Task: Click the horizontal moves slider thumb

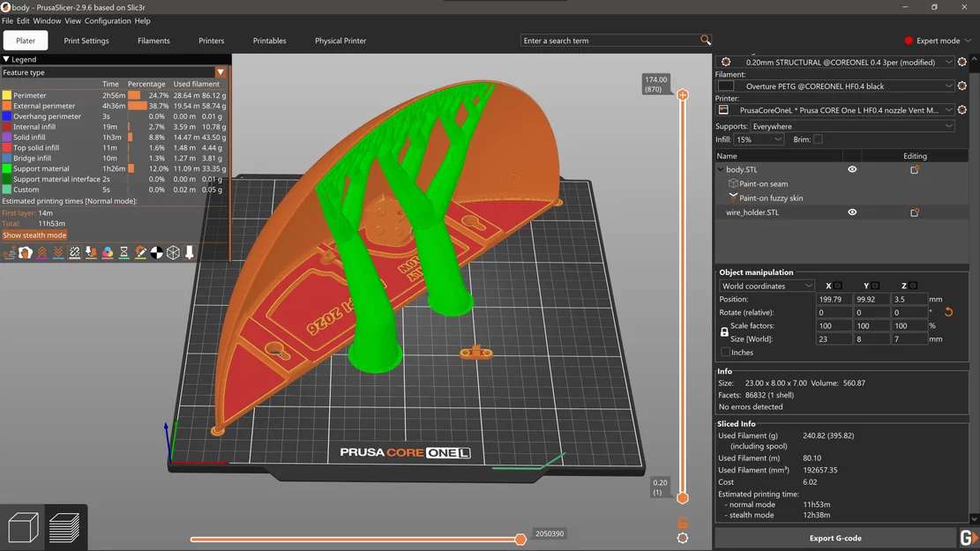Action: tap(520, 540)
